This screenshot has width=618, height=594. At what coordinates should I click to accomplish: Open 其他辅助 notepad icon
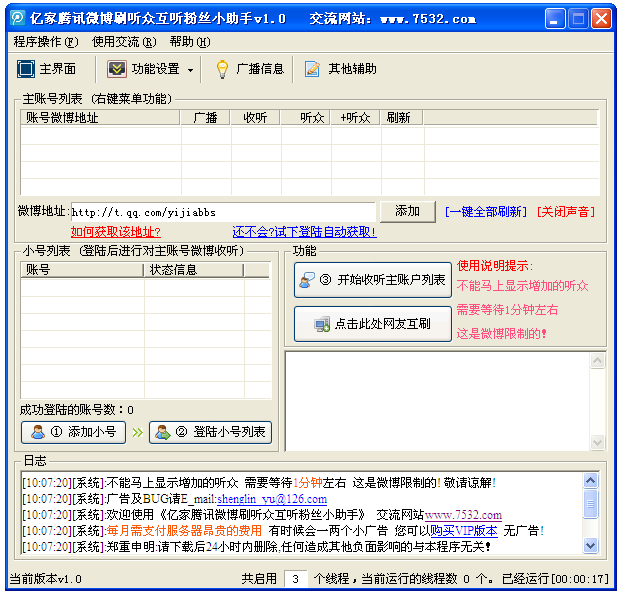pyautogui.click(x=312, y=69)
